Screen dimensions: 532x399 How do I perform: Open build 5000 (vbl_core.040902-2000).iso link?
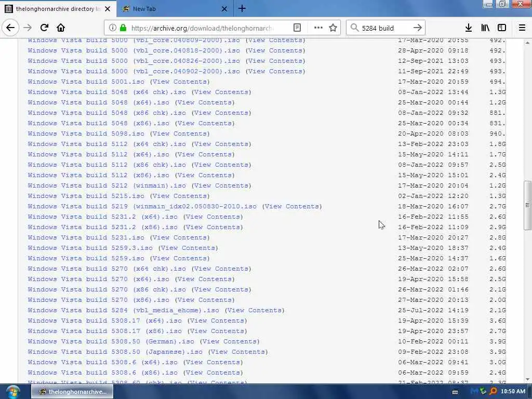coord(134,71)
